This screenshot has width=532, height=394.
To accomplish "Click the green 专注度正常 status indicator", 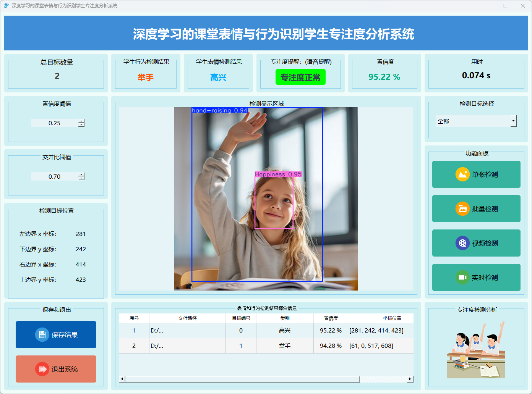I will [x=300, y=77].
